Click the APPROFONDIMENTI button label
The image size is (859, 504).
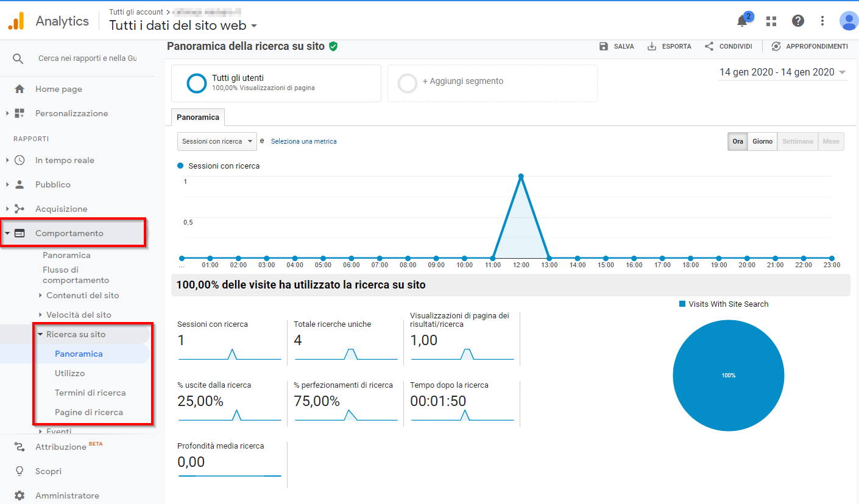817,46
